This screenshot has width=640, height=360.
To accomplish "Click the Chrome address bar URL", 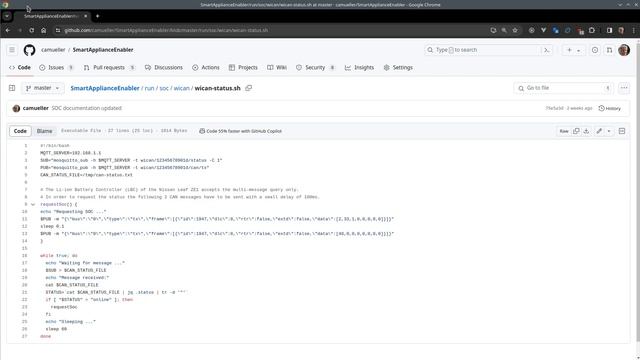I will pyautogui.click(x=166, y=30).
